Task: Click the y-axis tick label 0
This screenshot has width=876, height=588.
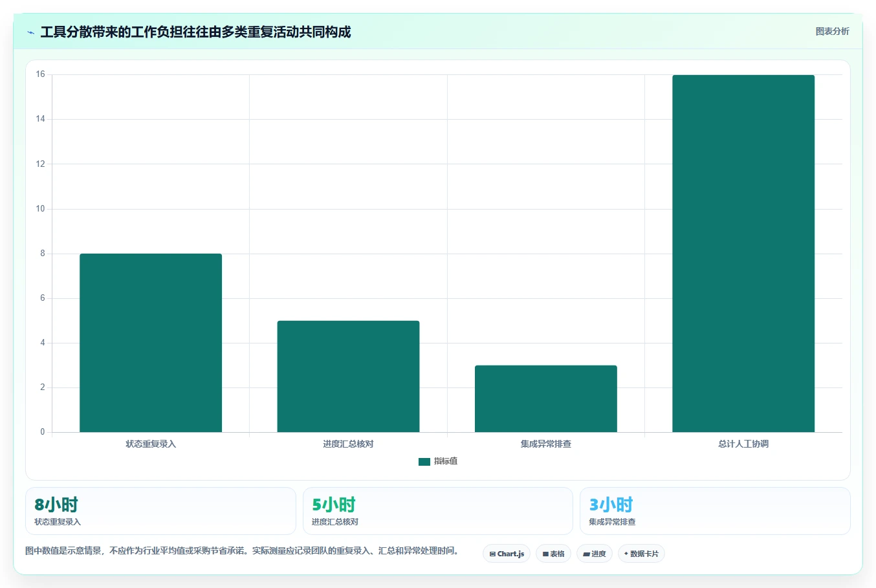Action: (x=43, y=432)
